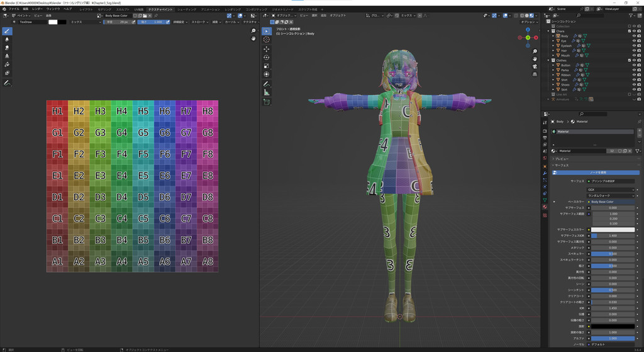Viewport: 644px width, 352px height.
Task: Click the サブサーフェスカラー white color swatch
Action: click(x=613, y=230)
